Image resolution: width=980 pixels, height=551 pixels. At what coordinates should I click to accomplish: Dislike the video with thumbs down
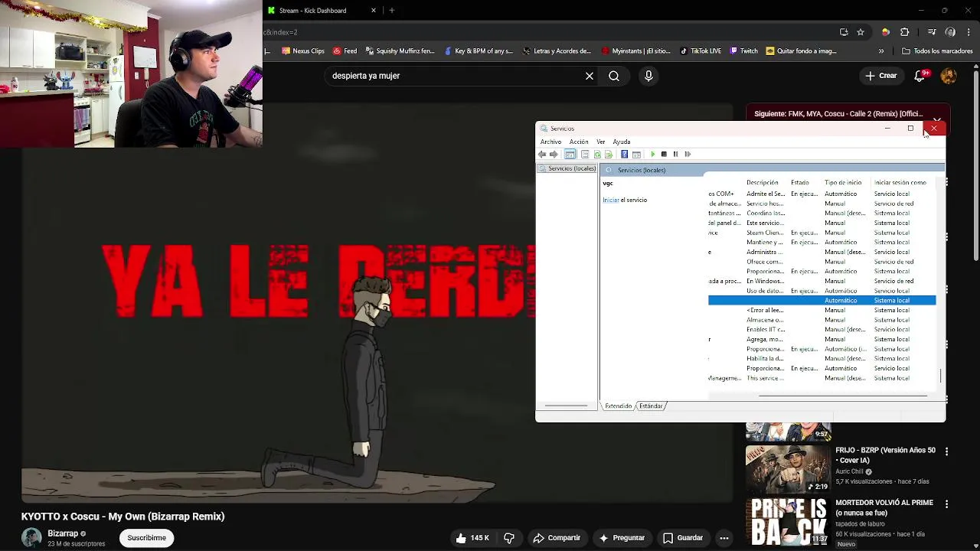tap(509, 538)
